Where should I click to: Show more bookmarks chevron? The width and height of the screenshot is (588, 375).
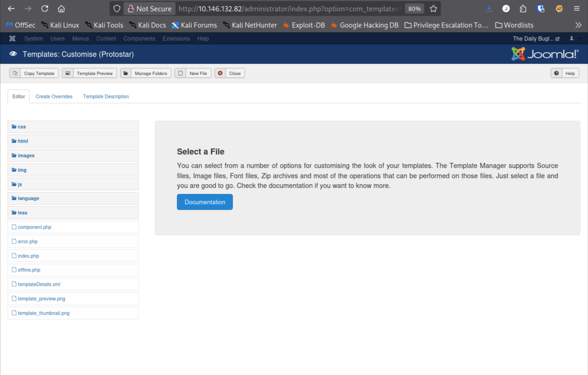pyautogui.click(x=578, y=25)
